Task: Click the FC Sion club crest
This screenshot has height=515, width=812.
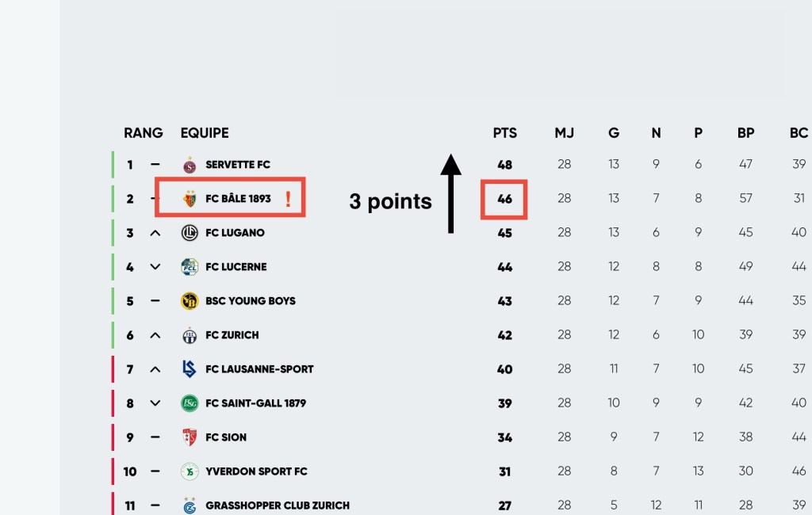Action: coord(189,437)
